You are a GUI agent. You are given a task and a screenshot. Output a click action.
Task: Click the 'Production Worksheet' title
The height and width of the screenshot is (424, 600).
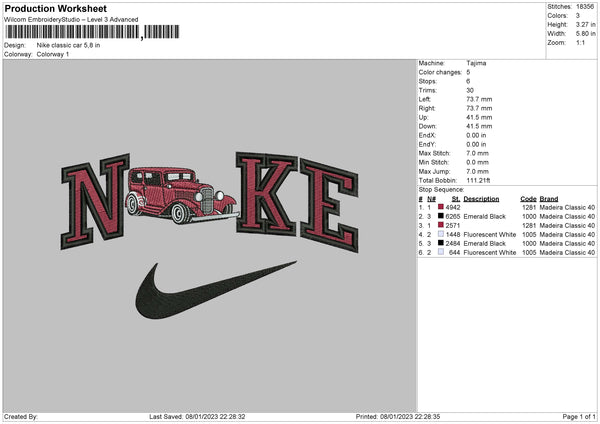[x=55, y=8]
